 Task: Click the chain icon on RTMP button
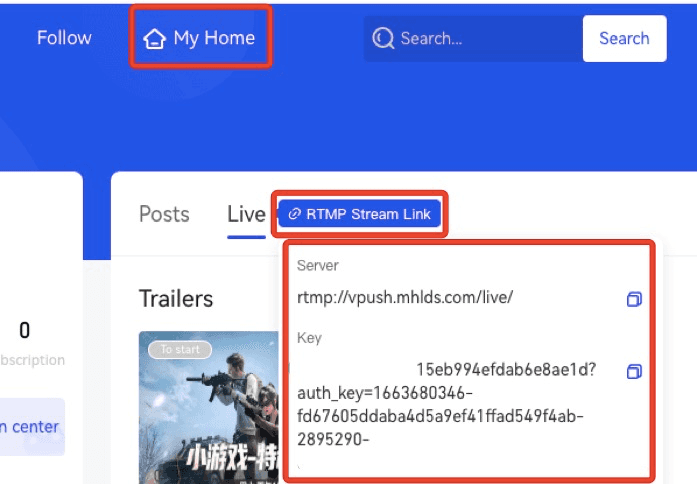294,214
